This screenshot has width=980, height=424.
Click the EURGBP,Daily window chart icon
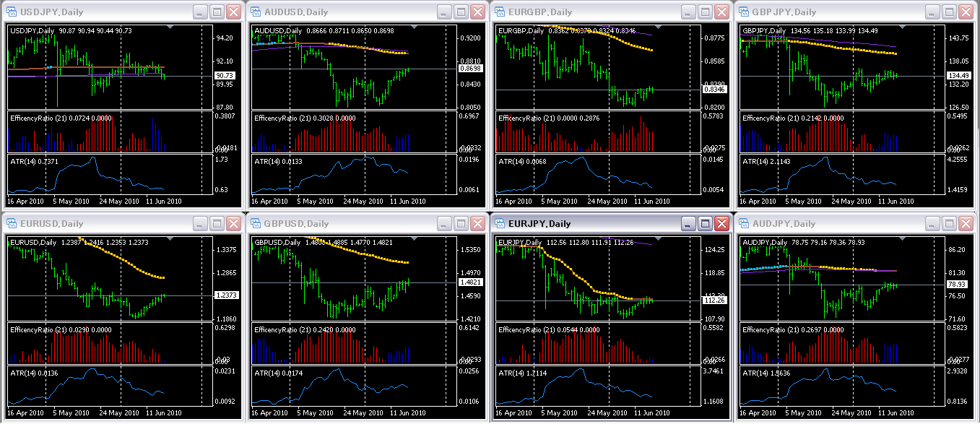[500, 12]
